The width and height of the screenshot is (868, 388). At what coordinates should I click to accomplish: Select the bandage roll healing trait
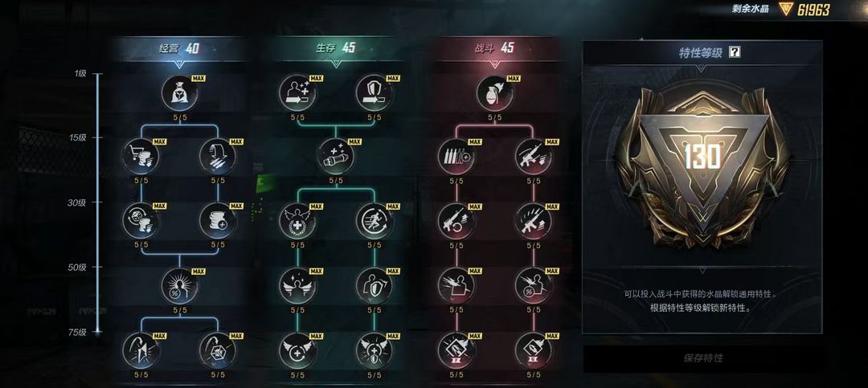[x=335, y=156]
